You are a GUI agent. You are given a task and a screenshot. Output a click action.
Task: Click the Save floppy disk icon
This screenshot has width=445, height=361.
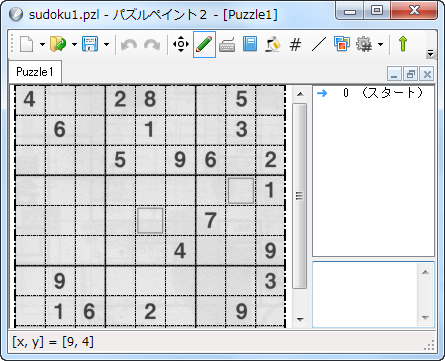pos(90,44)
